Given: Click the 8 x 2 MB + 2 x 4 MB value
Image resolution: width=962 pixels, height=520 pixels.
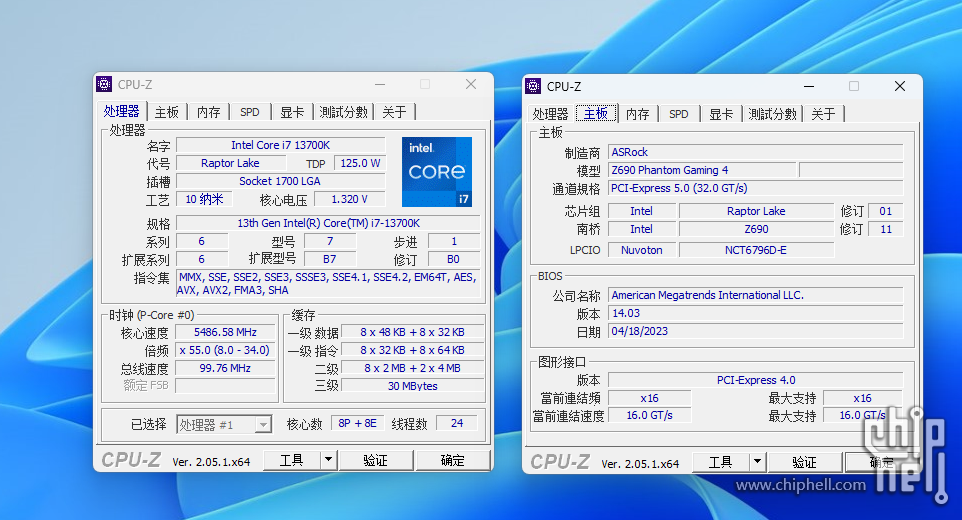Looking at the screenshot, I should pos(412,368).
